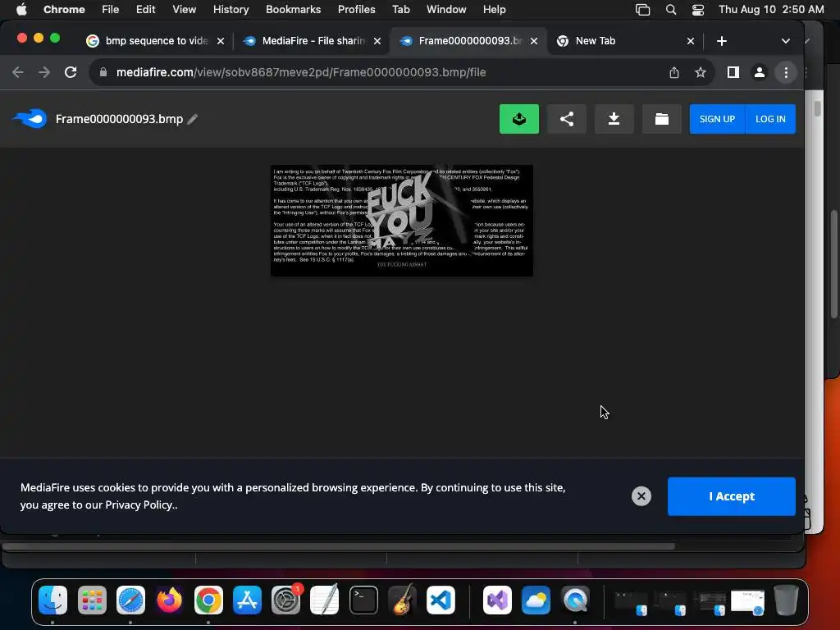
Task: Dismiss the cookie banner with the X
Action: pyautogui.click(x=641, y=496)
